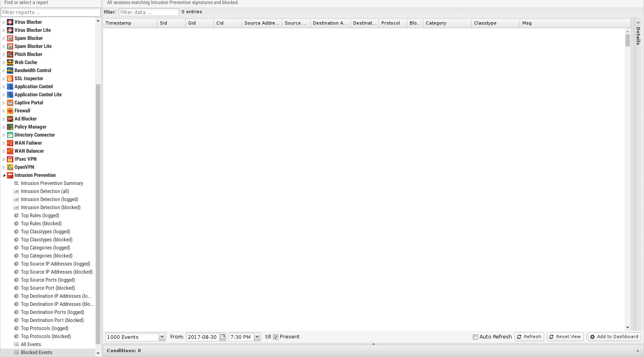Click the WAN Failover app icon
This screenshot has width=644, height=357.
[x=10, y=143]
